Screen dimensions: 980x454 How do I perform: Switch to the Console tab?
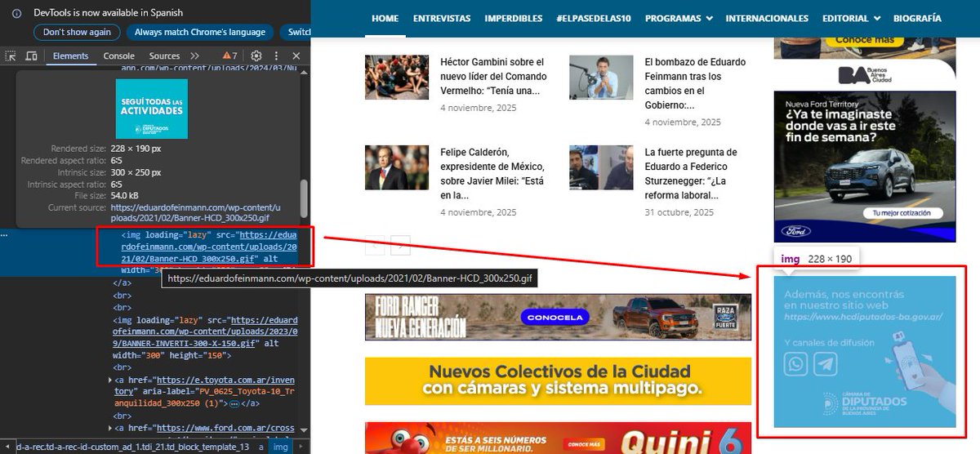point(119,56)
